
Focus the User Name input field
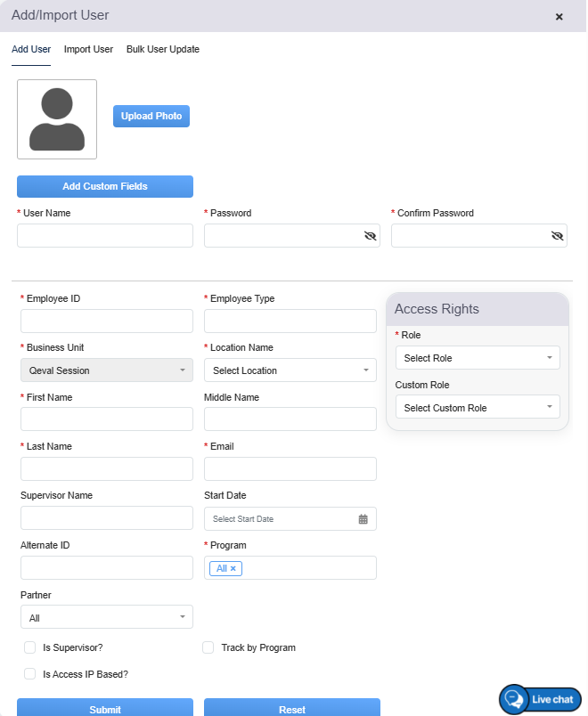tap(105, 236)
